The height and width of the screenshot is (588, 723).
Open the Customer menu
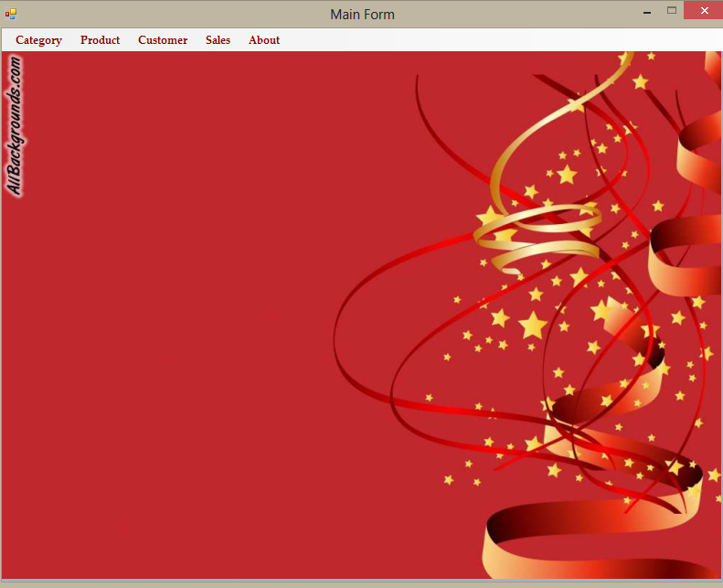[x=163, y=40]
